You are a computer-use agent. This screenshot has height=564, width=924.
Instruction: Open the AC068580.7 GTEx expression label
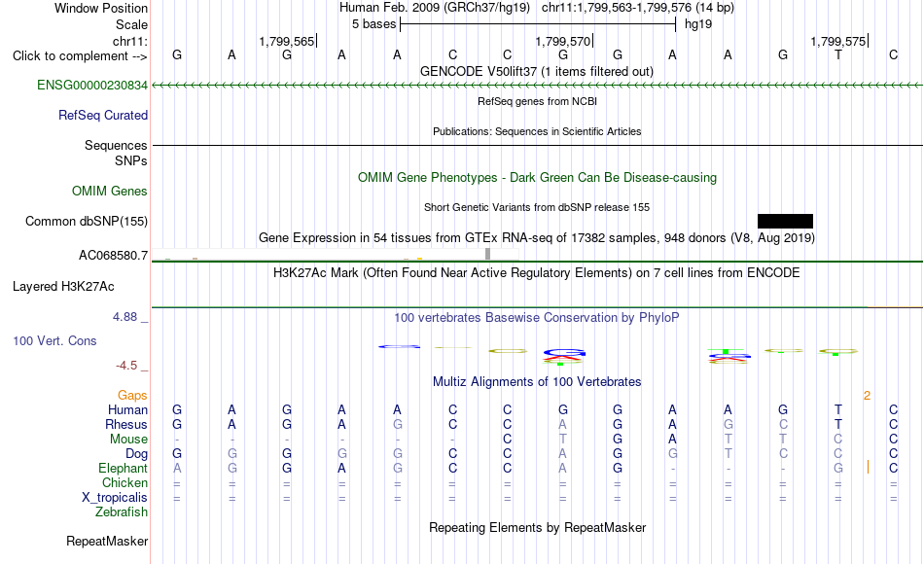pyautogui.click(x=113, y=255)
